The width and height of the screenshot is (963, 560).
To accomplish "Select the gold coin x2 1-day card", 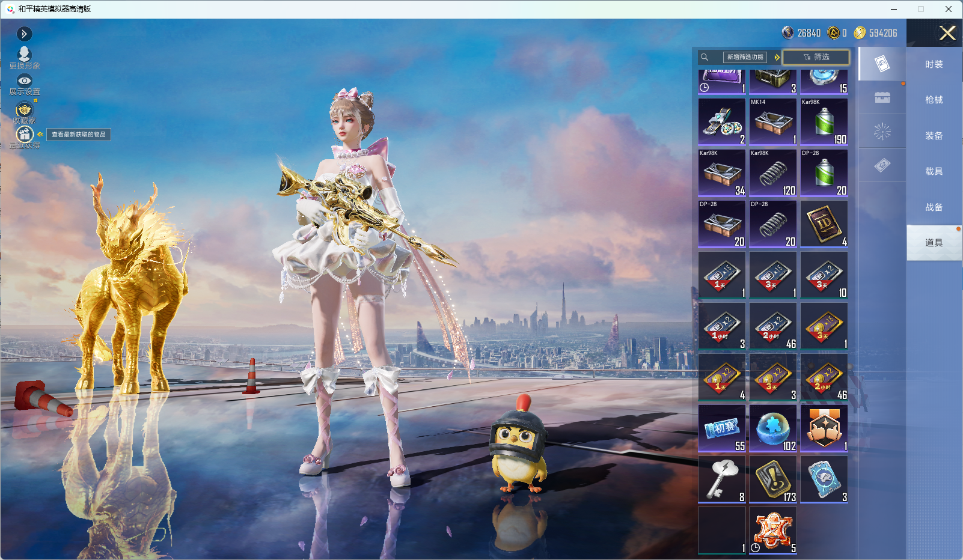I will (x=722, y=377).
